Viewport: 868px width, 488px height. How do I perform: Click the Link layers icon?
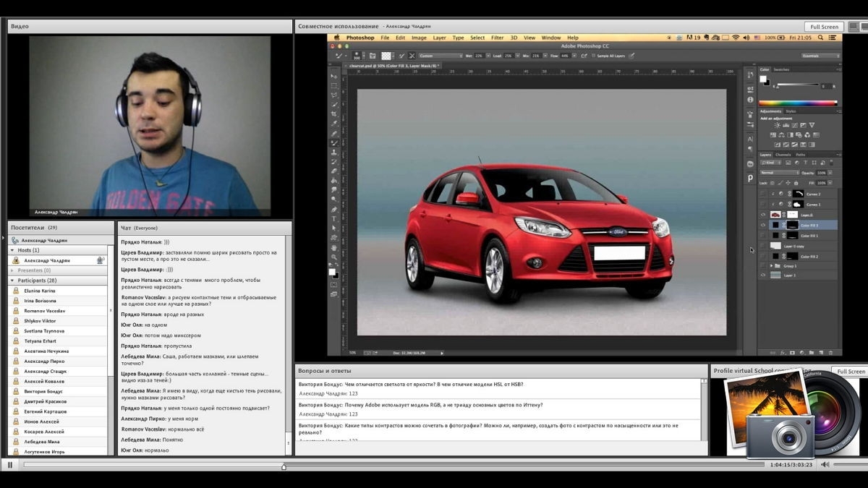(x=773, y=353)
